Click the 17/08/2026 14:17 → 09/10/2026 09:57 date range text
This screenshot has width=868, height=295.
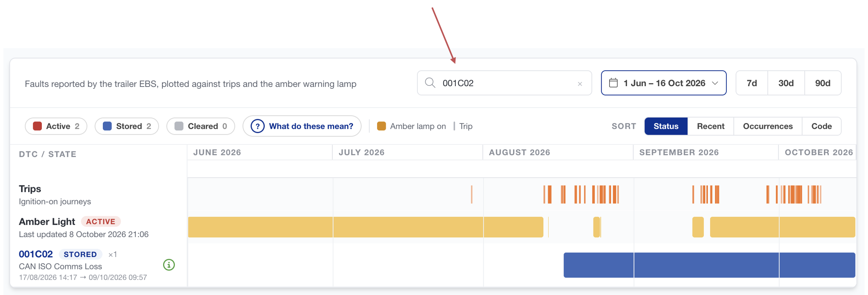[83, 277]
